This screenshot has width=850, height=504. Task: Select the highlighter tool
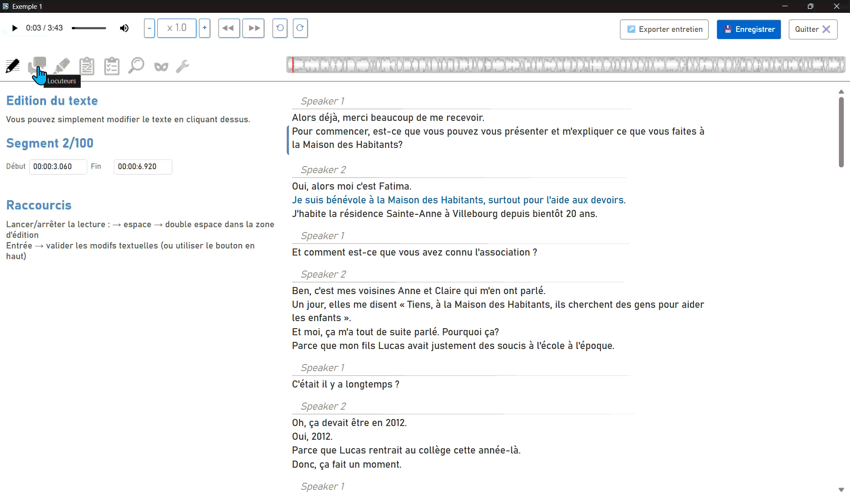(x=62, y=66)
